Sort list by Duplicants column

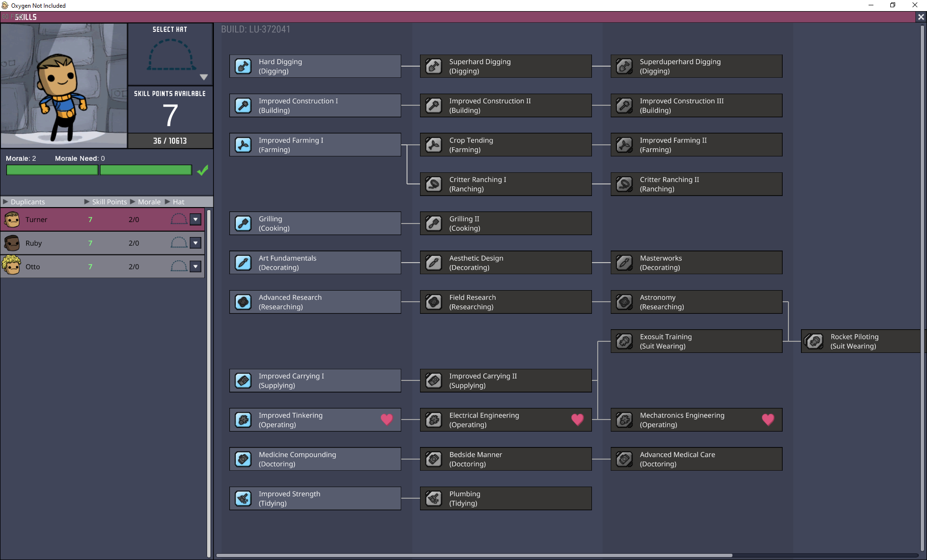click(24, 202)
